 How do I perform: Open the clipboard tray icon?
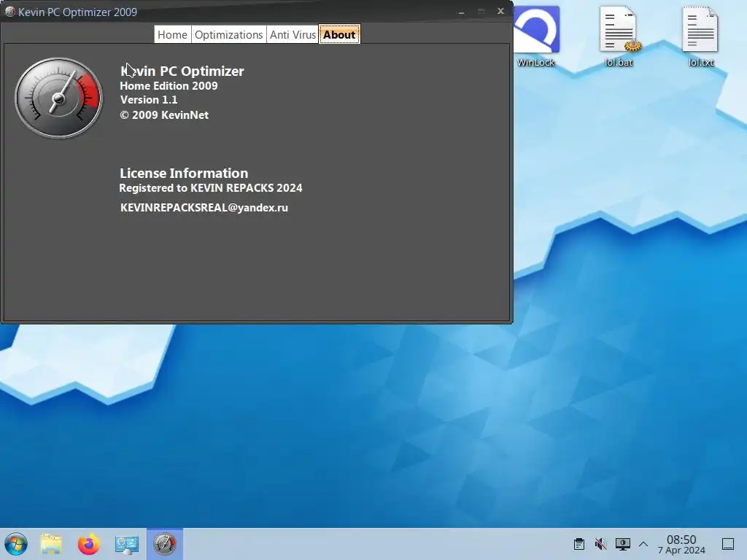click(578, 544)
